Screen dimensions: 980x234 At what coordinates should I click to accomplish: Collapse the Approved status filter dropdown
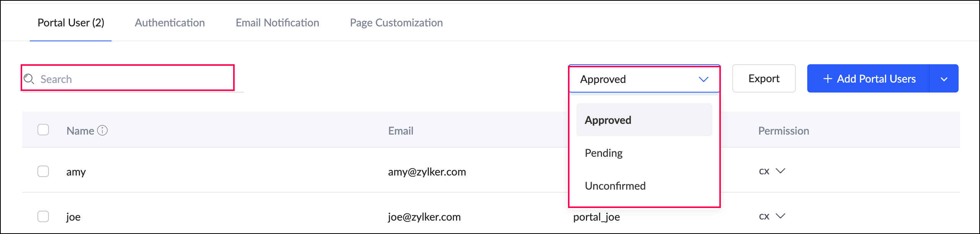point(703,79)
